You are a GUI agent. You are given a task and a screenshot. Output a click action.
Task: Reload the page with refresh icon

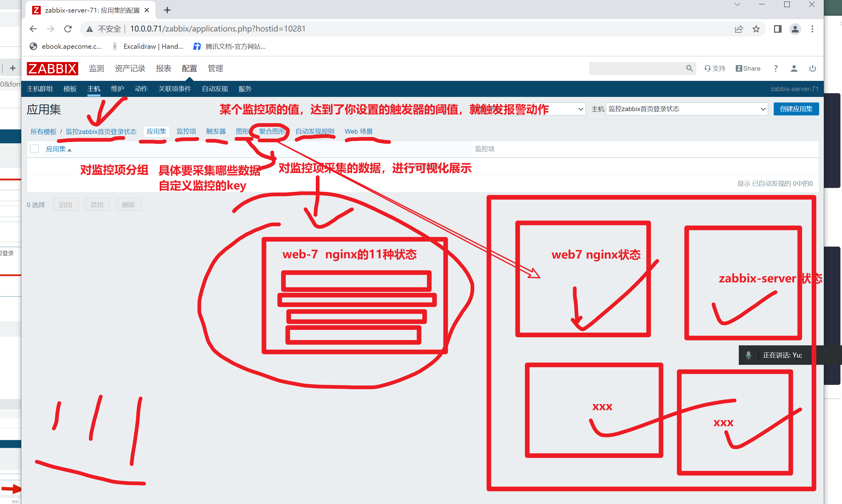pos(68,29)
